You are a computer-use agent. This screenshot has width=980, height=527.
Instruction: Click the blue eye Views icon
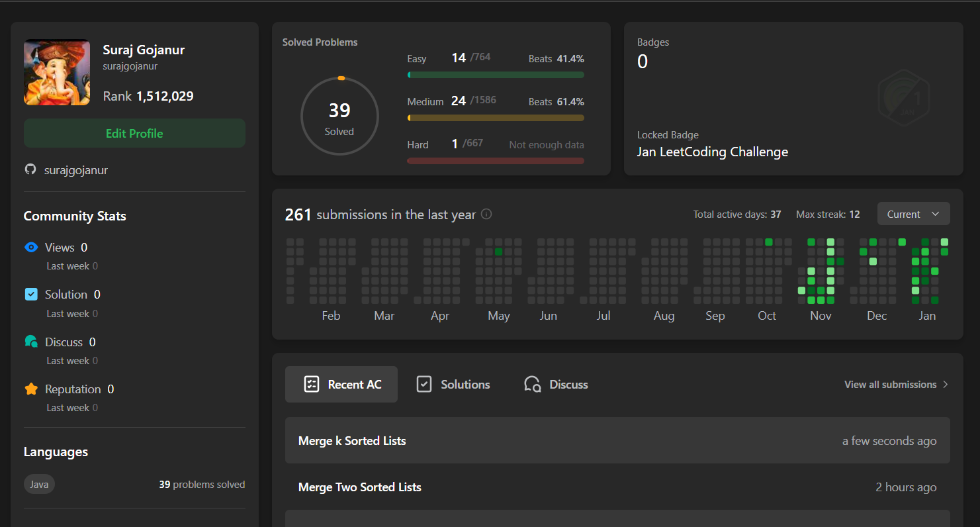tap(31, 248)
